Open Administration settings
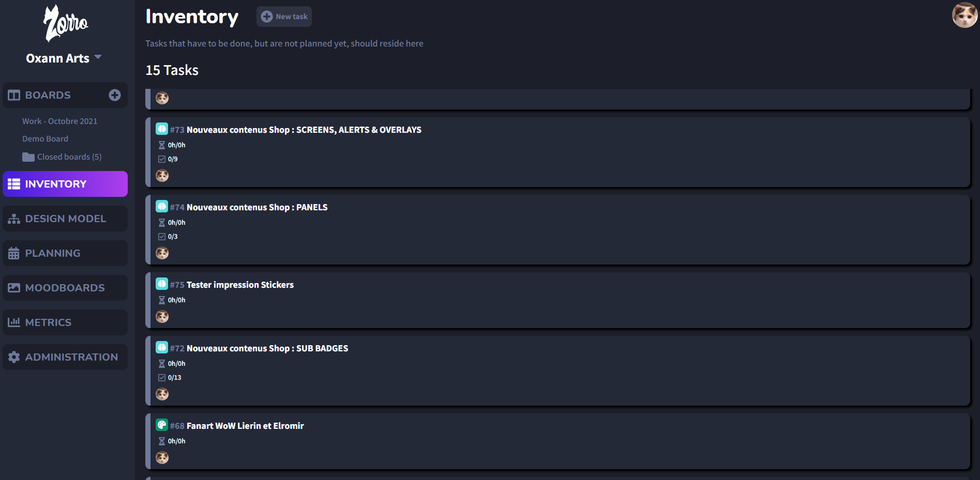The image size is (980, 480). coord(65,357)
